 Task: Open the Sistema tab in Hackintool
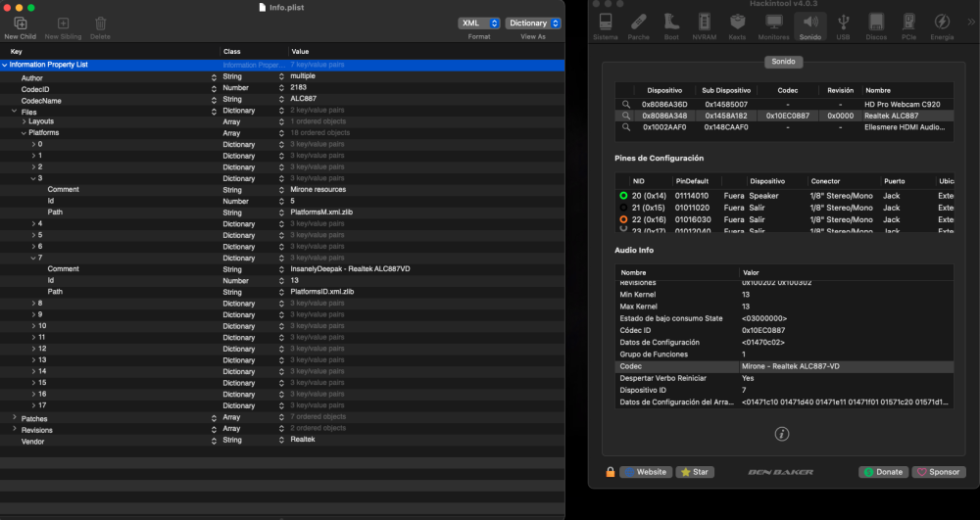coord(605,26)
